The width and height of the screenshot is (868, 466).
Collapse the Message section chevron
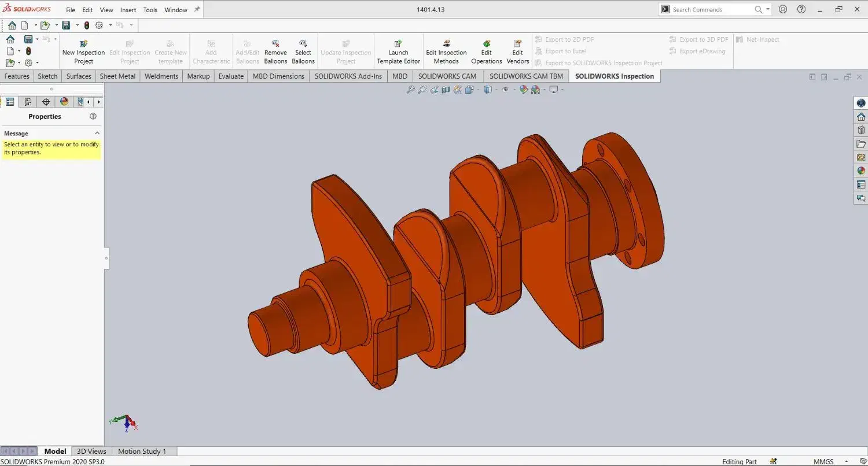(97, 134)
